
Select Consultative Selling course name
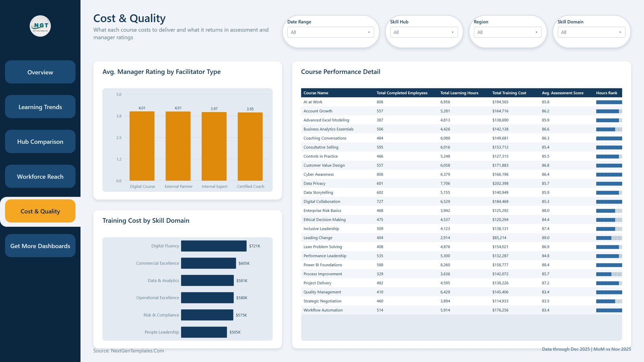point(321,147)
